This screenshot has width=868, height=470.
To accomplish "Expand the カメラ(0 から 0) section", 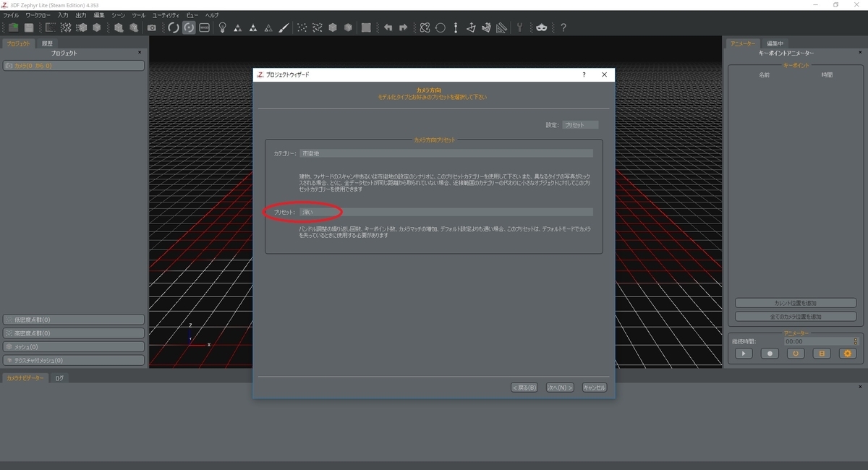I will pos(74,66).
